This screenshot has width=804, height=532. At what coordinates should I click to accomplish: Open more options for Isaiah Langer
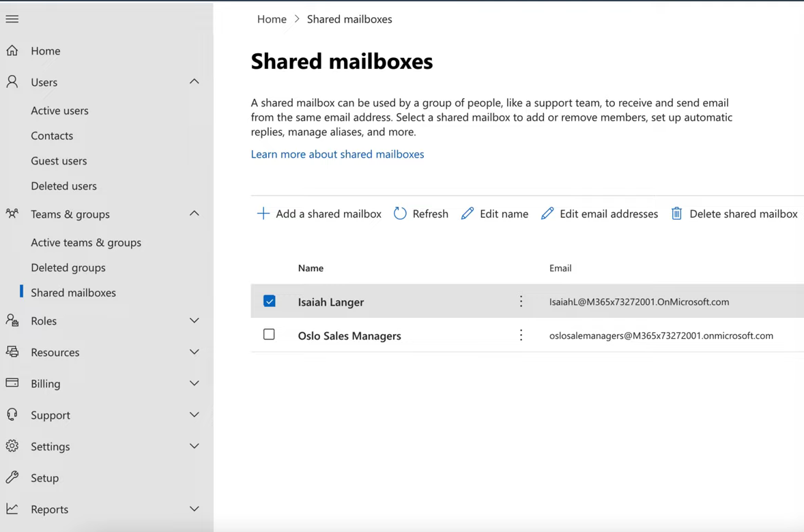click(x=521, y=301)
